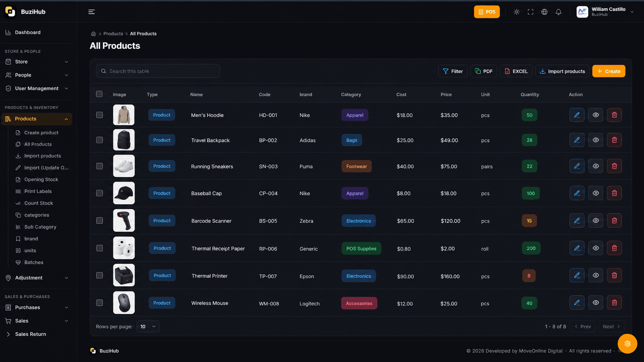This screenshot has width=644, height=362.
Task: Navigate to Dashboard
Action: click(28, 33)
